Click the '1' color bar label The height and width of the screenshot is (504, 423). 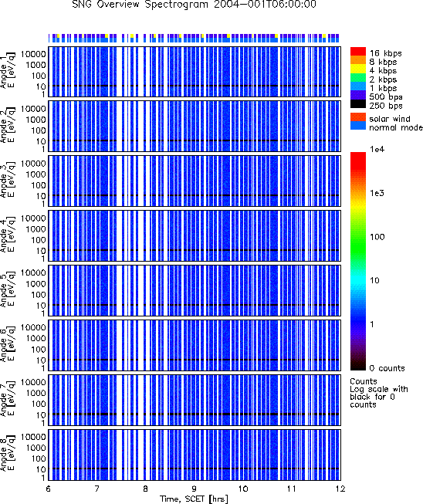point(372,324)
